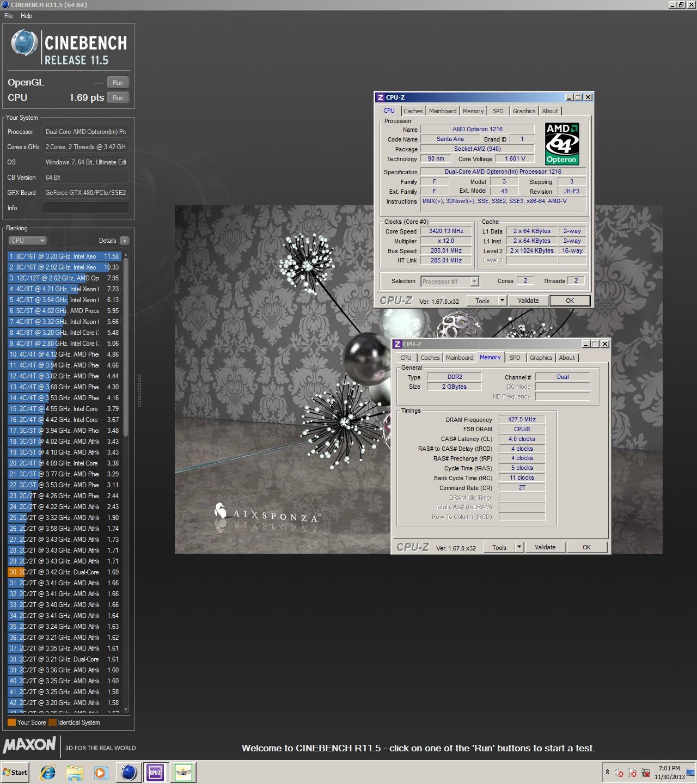The height and width of the screenshot is (784, 697).
Task: Click the Aixsponza logo in render view
Action: click(x=266, y=514)
